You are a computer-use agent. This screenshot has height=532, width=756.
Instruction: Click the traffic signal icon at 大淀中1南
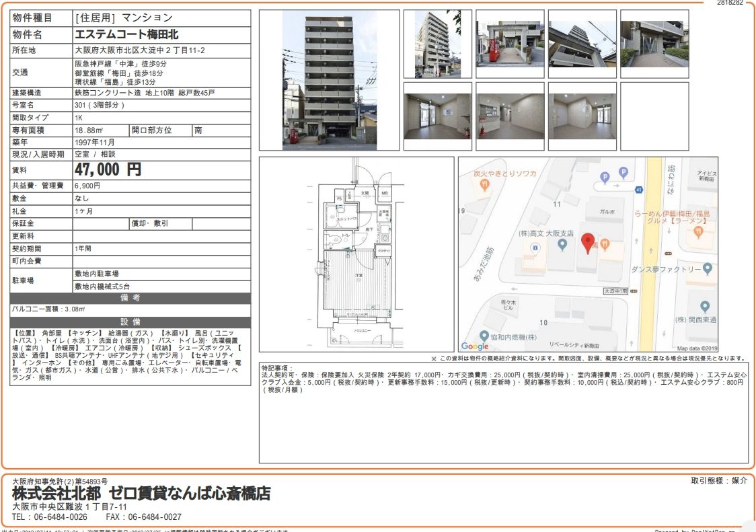634,291
